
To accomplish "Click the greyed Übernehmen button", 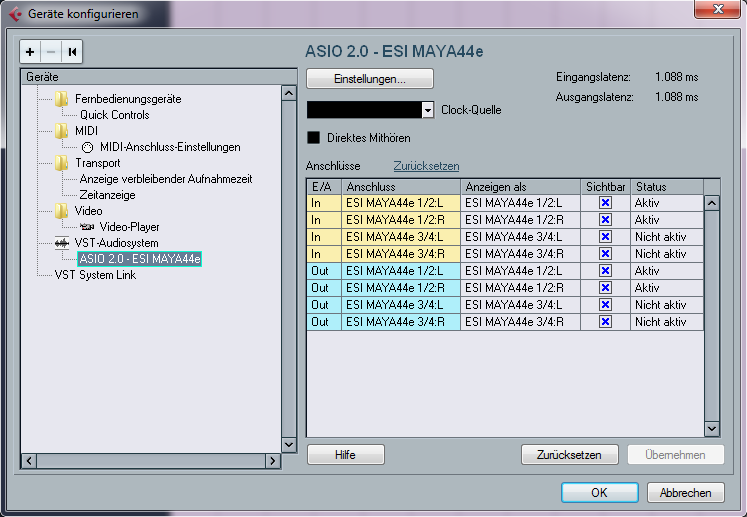I will pos(676,455).
